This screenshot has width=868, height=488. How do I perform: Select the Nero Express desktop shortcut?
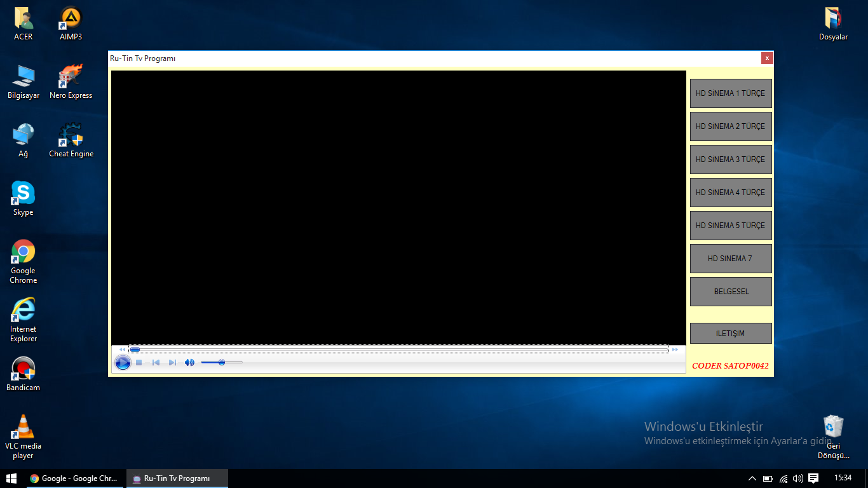[71, 83]
